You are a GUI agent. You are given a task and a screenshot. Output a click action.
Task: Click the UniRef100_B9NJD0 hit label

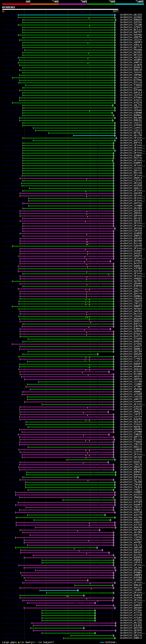pyautogui.click(x=131, y=585)
